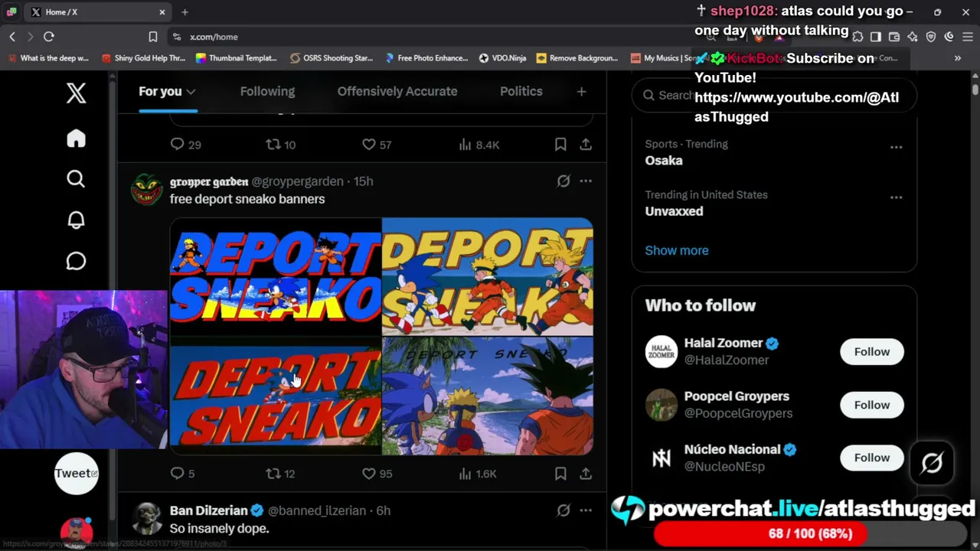The image size is (980, 551).
Task: Bookmark the post with 57 likes
Action: pyautogui.click(x=560, y=145)
